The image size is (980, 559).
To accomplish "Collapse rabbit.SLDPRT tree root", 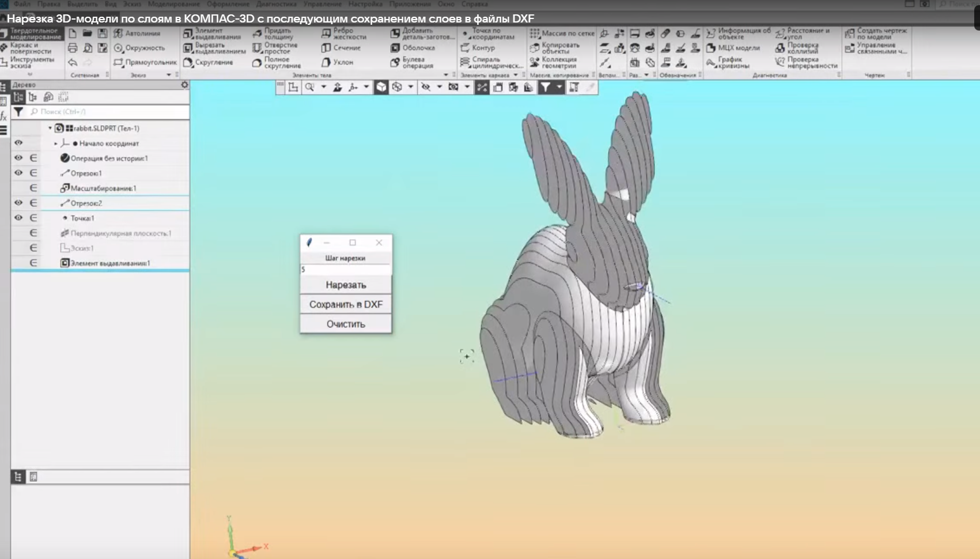I will point(50,128).
